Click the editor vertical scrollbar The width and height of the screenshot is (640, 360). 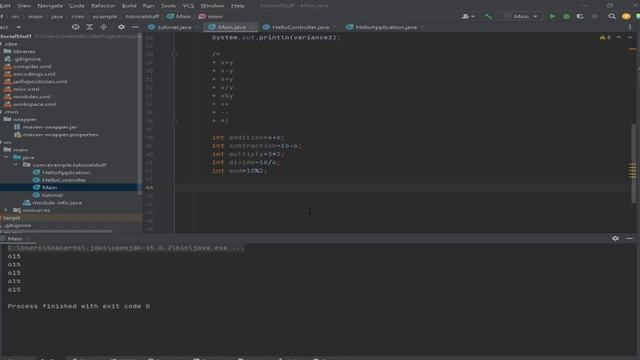click(633, 163)
